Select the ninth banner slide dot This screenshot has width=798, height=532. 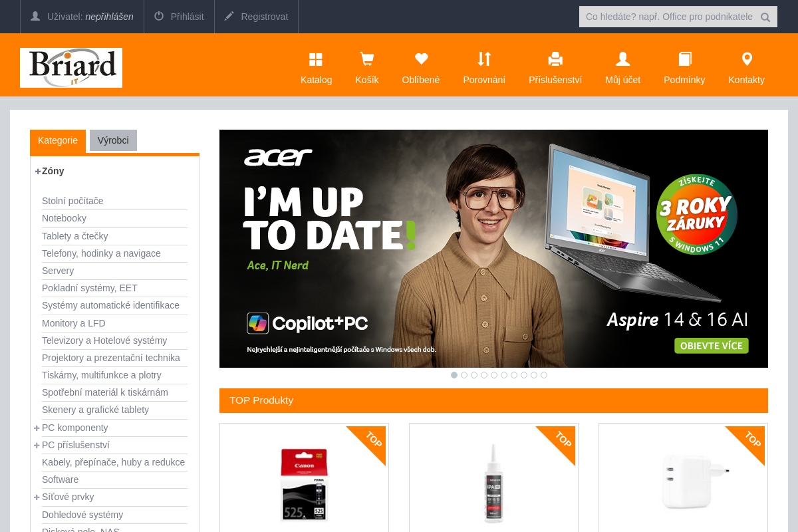tap(534, 375)
